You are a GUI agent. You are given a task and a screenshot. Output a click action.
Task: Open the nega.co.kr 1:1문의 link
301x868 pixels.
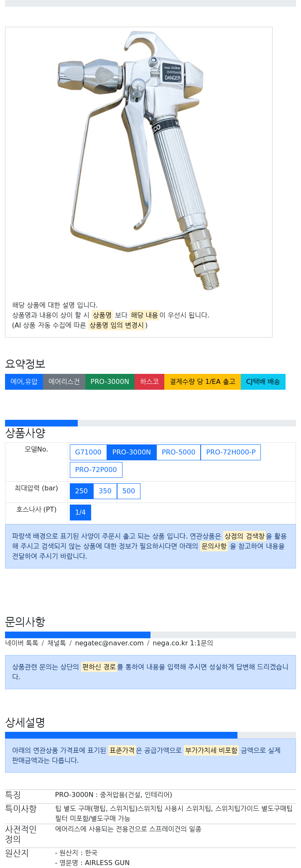183,643
